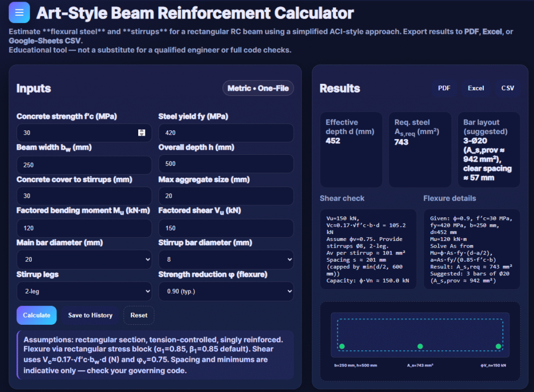Open the hamburger menu icon
This screenshot has height=392, width=534.
19,13
